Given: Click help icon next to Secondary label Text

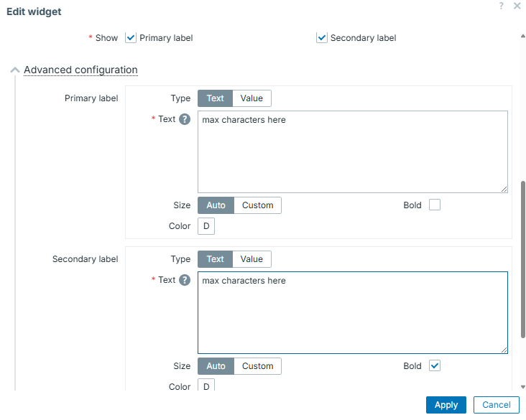Looking at the screenshot, I should click(x=185, y=280).
